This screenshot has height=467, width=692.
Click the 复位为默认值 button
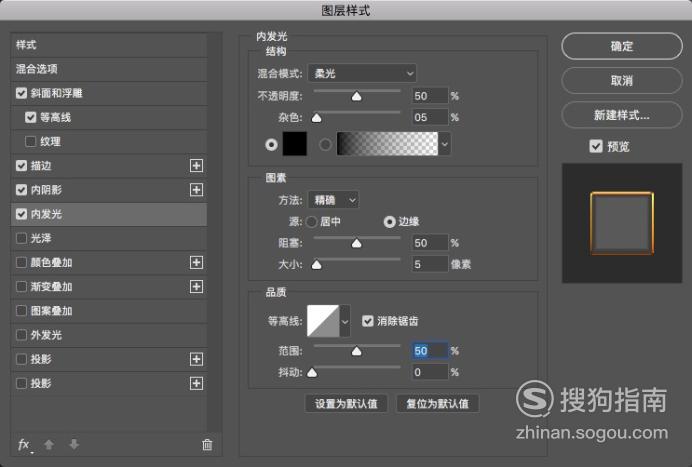click(x=437, y=403)
